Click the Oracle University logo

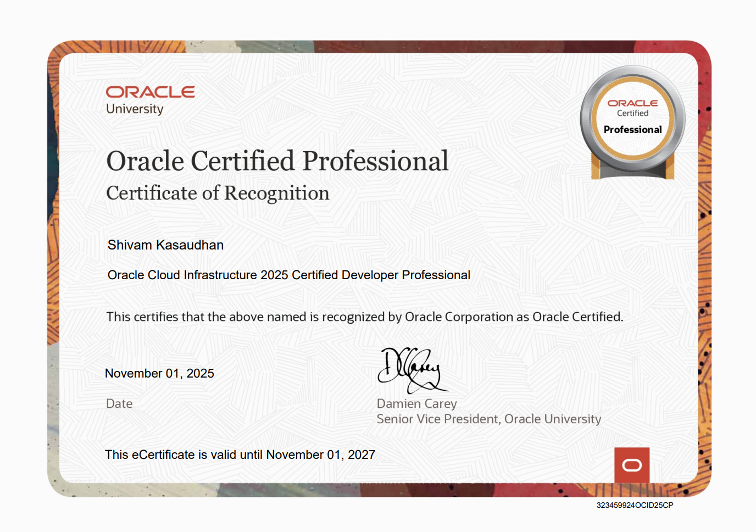click(150, 99)
